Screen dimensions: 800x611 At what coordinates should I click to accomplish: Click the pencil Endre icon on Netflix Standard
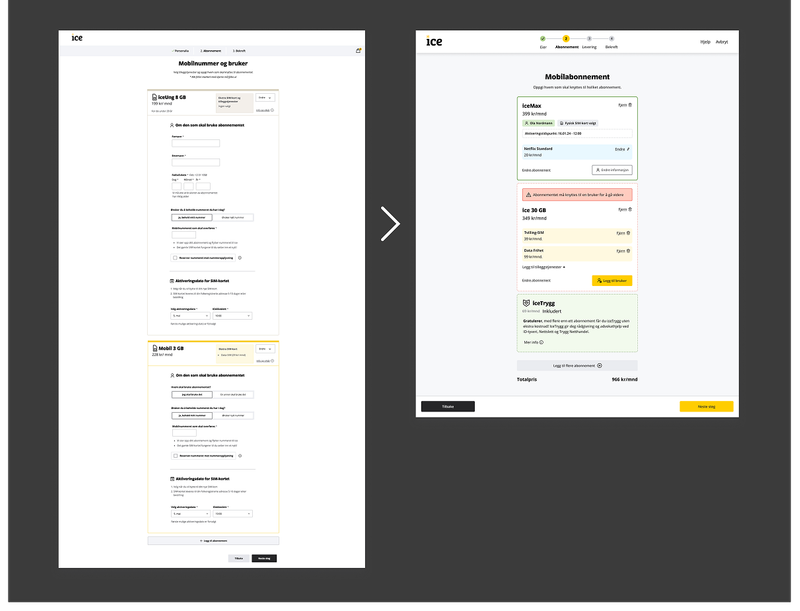coord(628,149)
